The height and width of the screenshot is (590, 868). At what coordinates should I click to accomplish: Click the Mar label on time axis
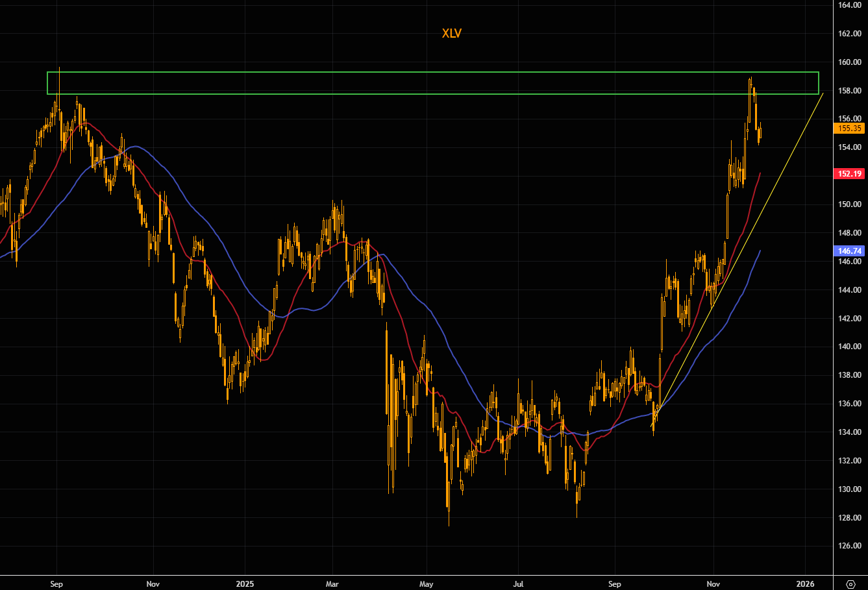pyautogui.click(x=332, y=584)
